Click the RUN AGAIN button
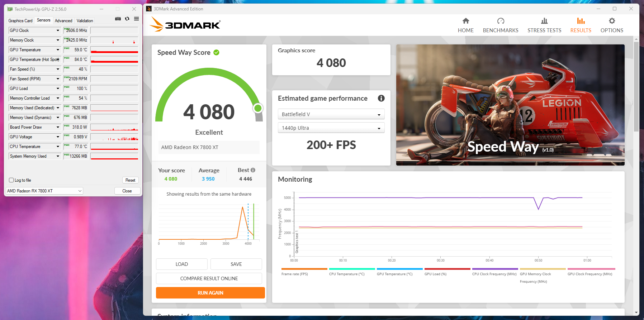644x320 pixels. coord(210,293)
